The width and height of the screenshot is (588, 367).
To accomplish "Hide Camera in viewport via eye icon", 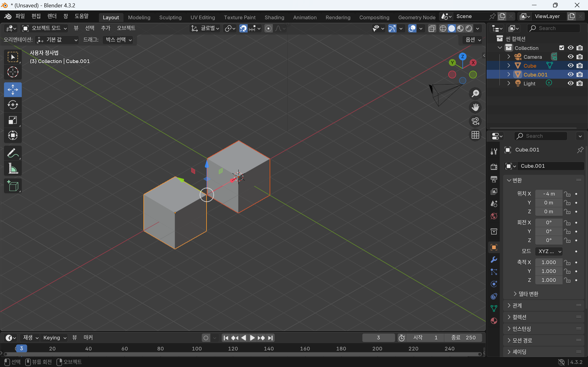I will pyautogui.click(x=570, y=57).
